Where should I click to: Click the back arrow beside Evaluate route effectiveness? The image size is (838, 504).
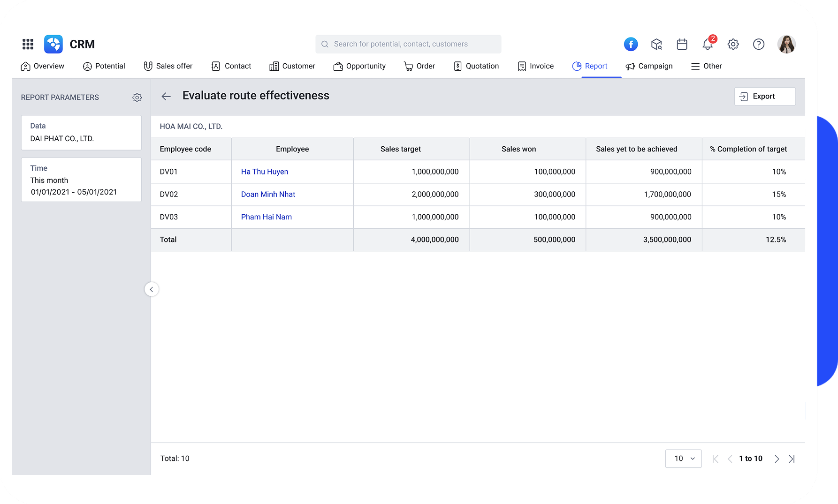point(166,96)
